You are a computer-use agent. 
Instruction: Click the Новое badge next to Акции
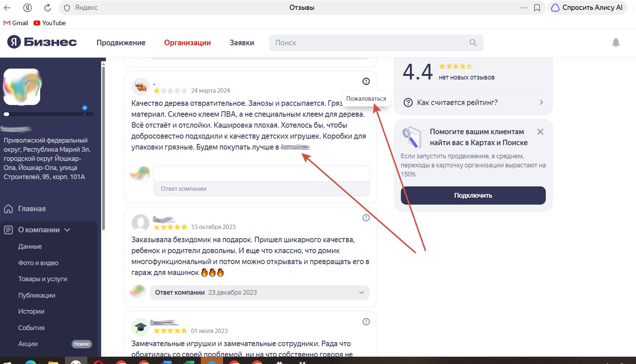pyautogui.click(x=81, y=344)
